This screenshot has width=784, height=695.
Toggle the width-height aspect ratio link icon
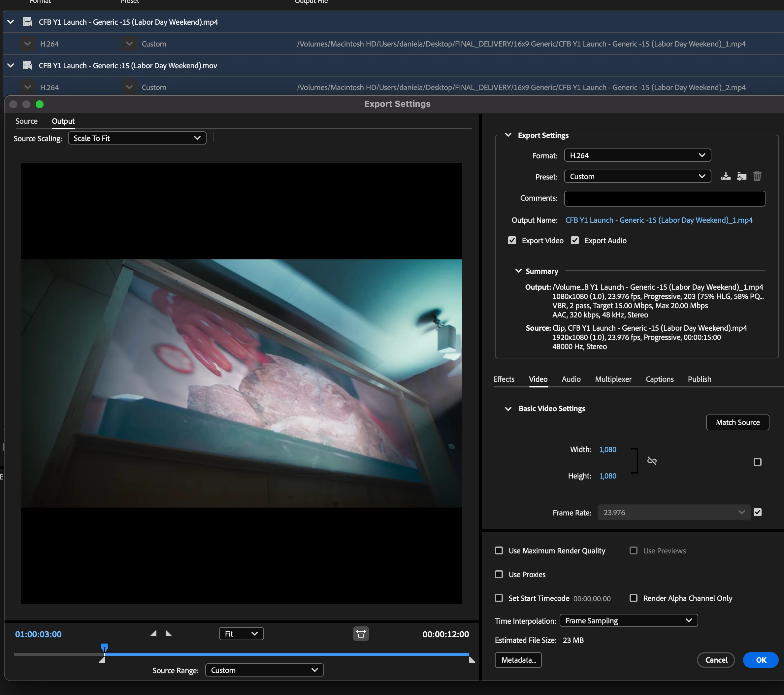[x=652, y=461]
